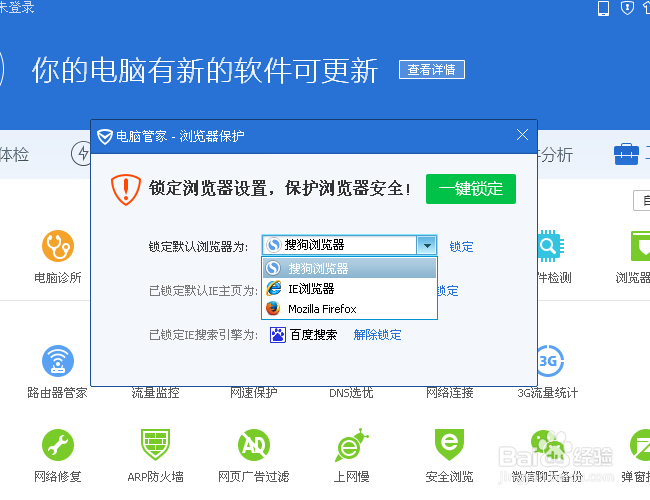
Task: Open the 路由器管家 router icon
Action: [x=58, y=361]
